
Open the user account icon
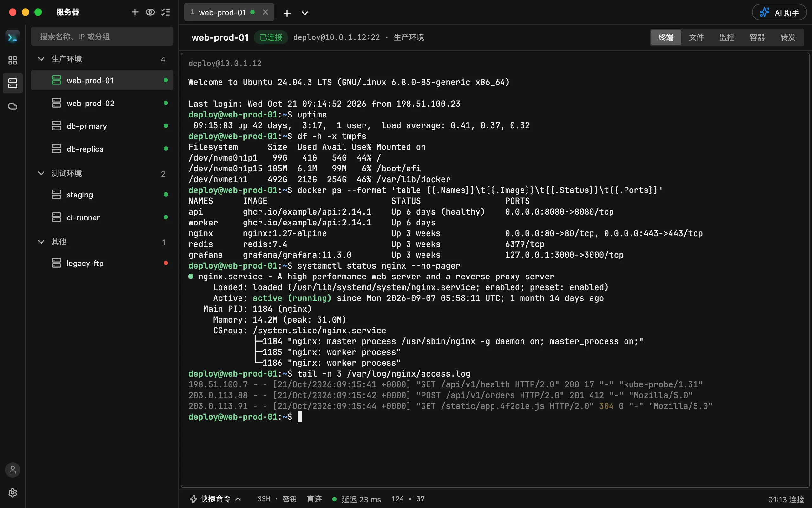[13, 470]
